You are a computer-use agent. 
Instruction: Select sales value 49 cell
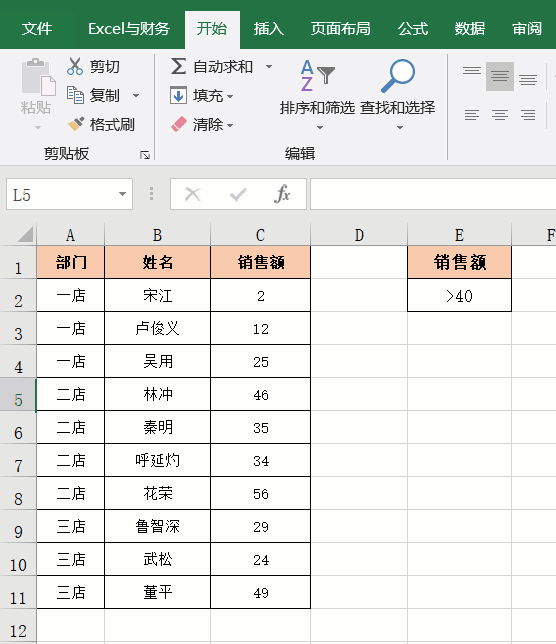[x=260, y=592]
